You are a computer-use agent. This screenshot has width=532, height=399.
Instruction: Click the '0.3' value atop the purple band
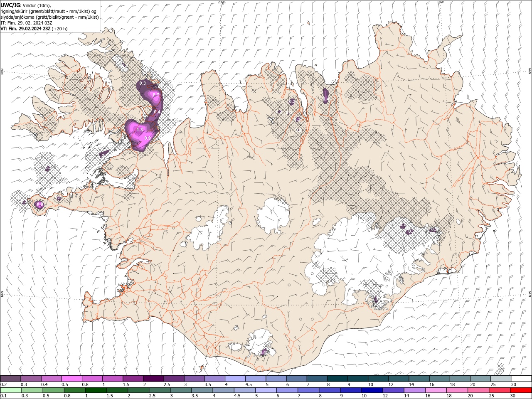click(x=143, y=83)
